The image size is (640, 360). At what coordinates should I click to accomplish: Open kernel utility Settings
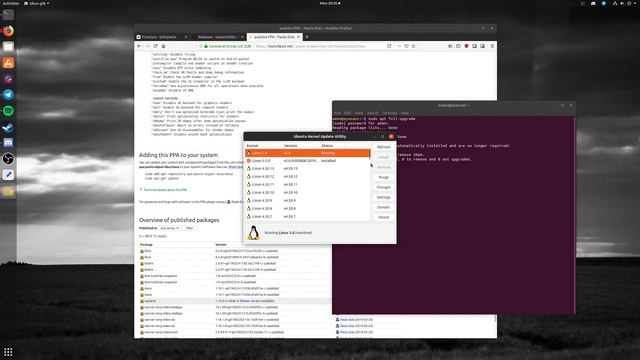384,197
